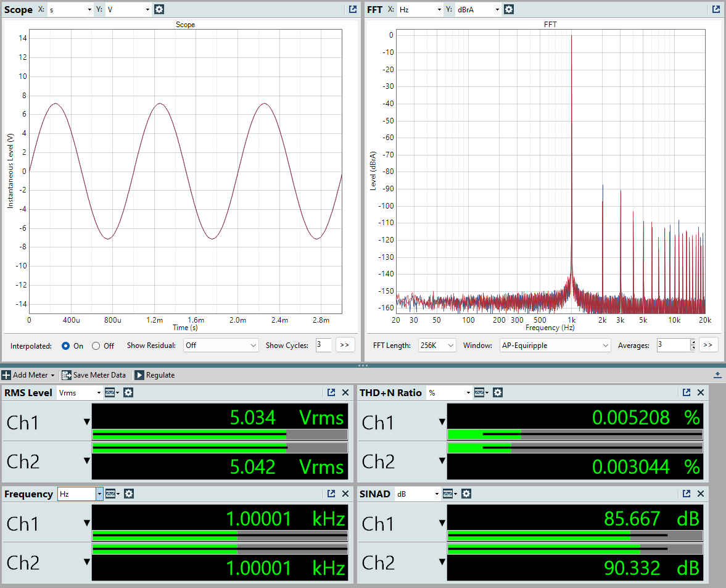Pop out the Scope panel
Image resolution: width=726 pixels, height=588 pixels.
coord(353,9)
